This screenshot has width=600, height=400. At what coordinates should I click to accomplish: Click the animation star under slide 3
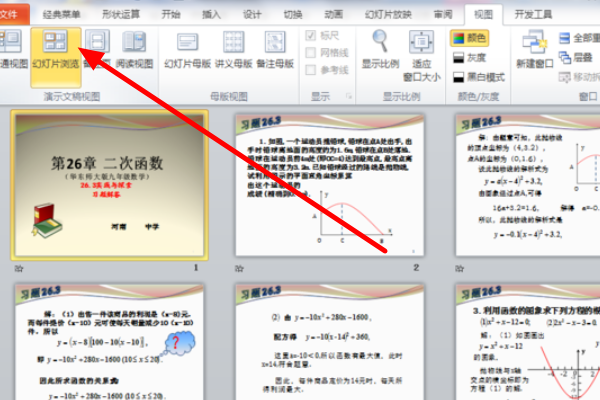point(460,268)
